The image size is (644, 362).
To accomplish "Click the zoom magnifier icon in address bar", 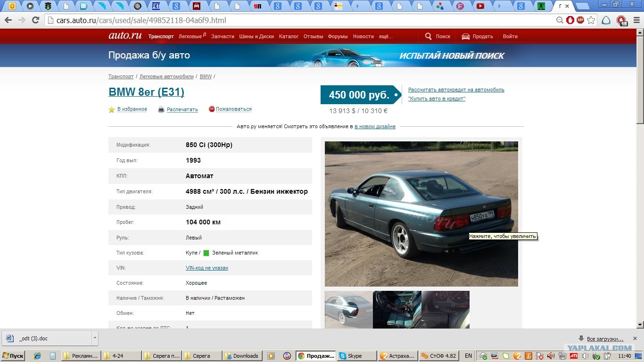I will click(560, 20).
